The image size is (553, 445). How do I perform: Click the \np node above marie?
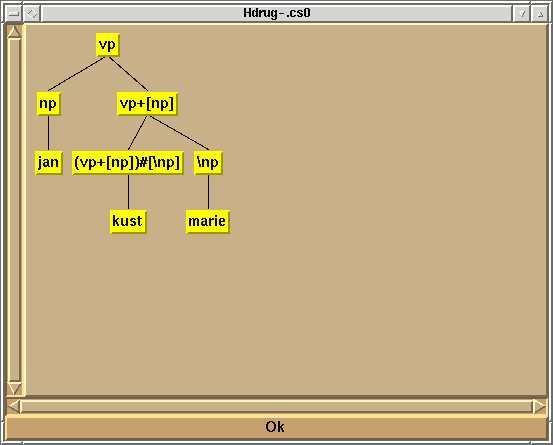tap(208, 163)
